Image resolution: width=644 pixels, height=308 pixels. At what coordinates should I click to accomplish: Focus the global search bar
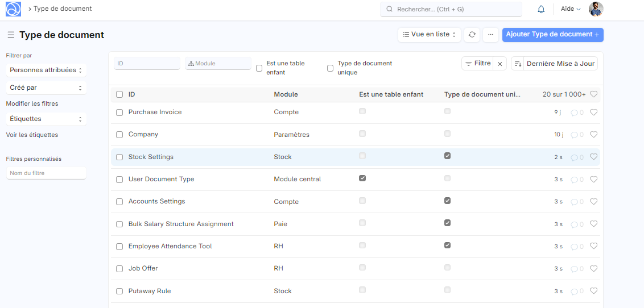click(451, 9)
